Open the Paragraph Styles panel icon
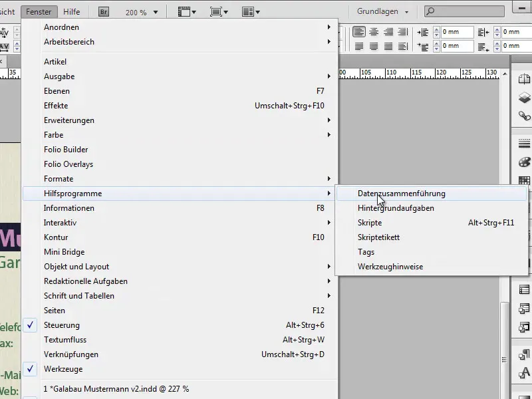The height and width of the screenshot is (399, 532). click(x=524, y=354)
